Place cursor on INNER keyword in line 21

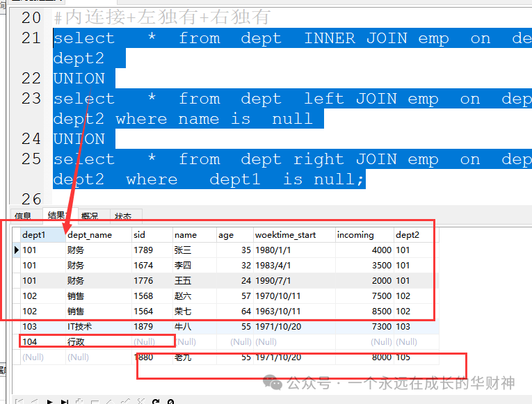pos(330,38)
